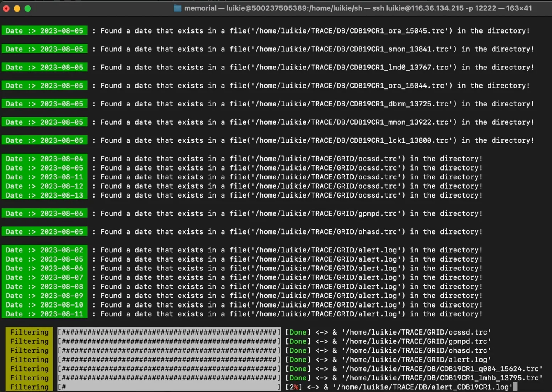
Task: Click the '[Done]' status for GRID/ocssd.trc
Action: pyautogui.click(x=298, y=332)
